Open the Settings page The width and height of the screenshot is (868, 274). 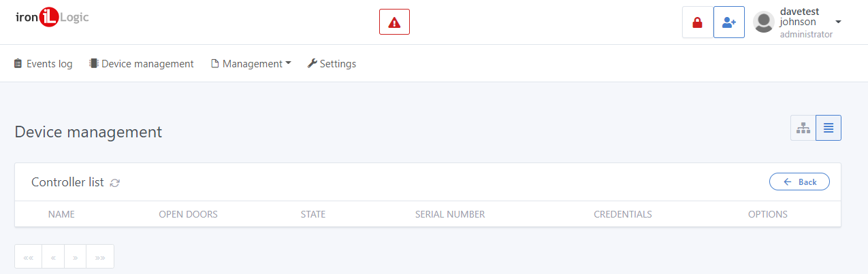[332, 64]
